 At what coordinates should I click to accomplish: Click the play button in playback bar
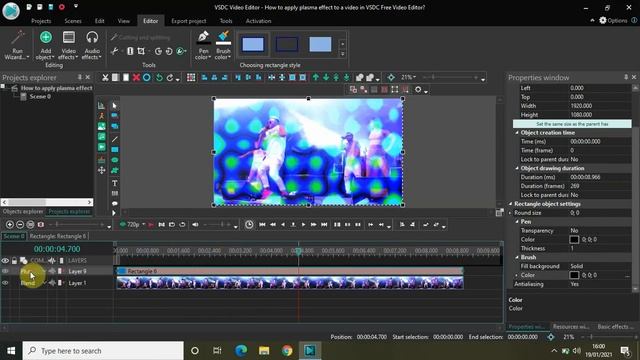(303, 224)
